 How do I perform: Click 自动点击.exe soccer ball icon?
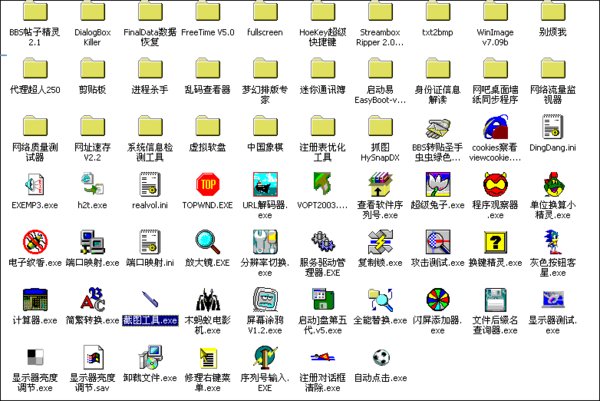point(381,358)
